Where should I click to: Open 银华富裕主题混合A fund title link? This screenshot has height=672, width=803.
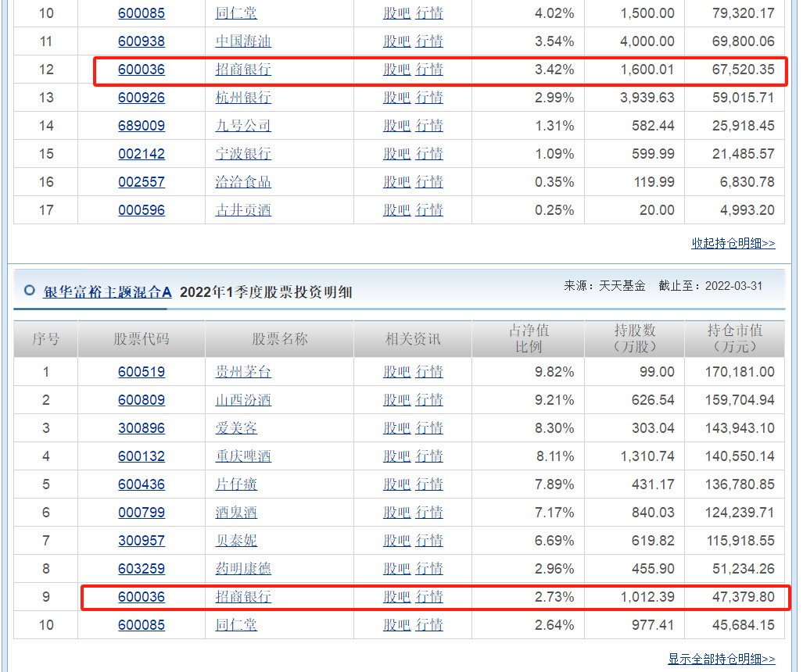[x=108, y=292]
